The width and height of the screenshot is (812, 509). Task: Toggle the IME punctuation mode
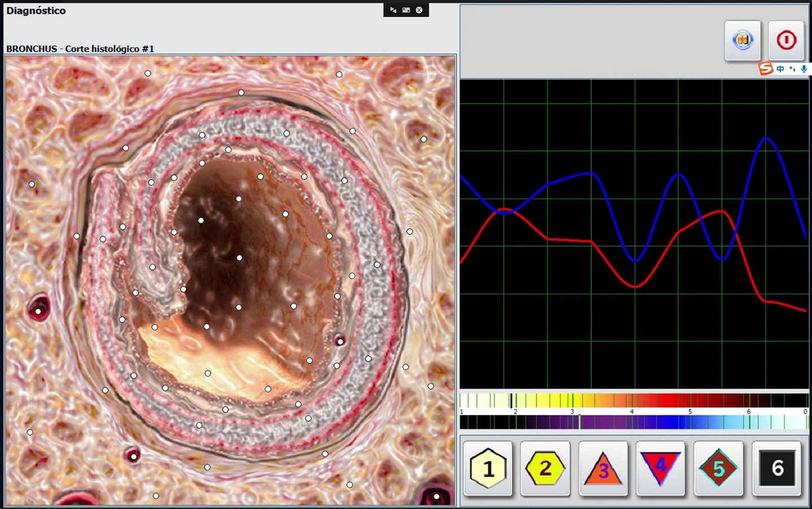tap(792, 69)
